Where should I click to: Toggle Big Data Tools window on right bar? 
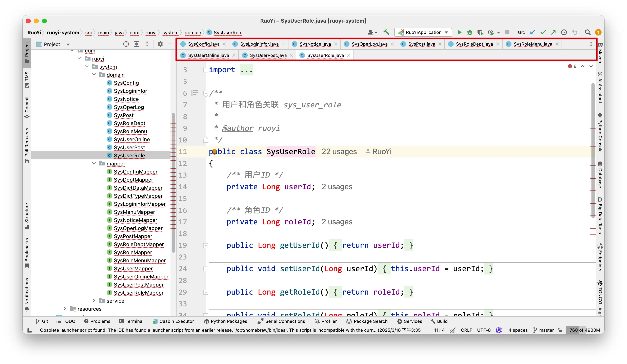coord(600,215)
